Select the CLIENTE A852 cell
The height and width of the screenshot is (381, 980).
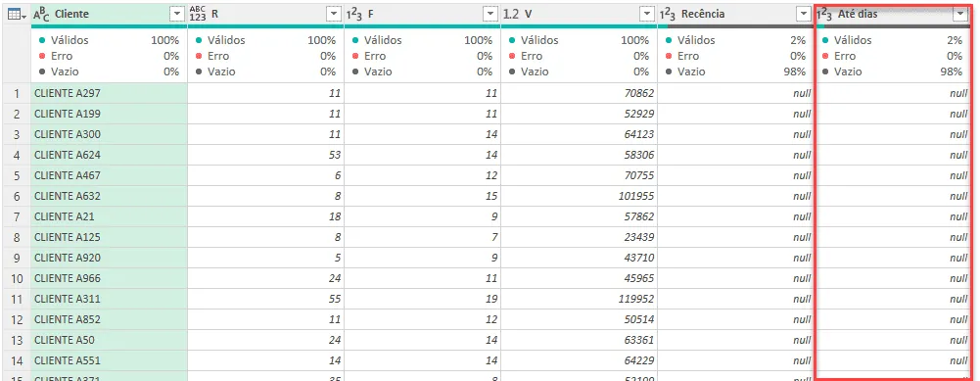click(109, 319)
